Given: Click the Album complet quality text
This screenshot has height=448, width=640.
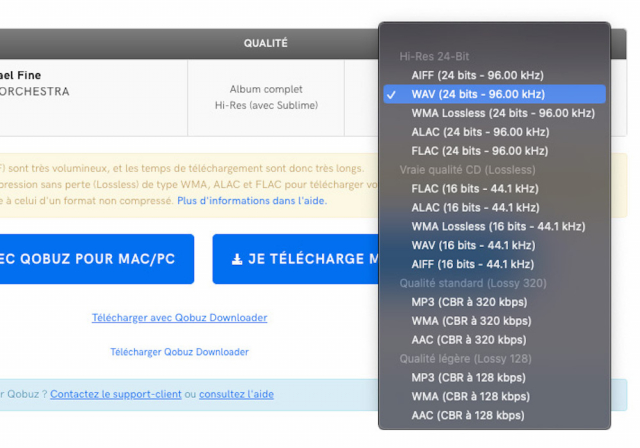Looking at the screenshot, I should tap(266, 89).
